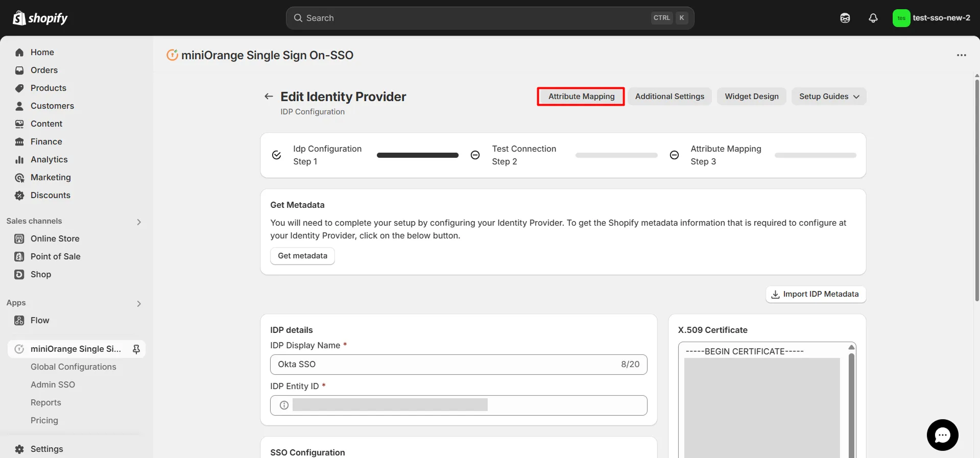The height and width of the screenshot is (458, 980).
Task: Click the Discounts badge icon
Action: click(19, 195)
